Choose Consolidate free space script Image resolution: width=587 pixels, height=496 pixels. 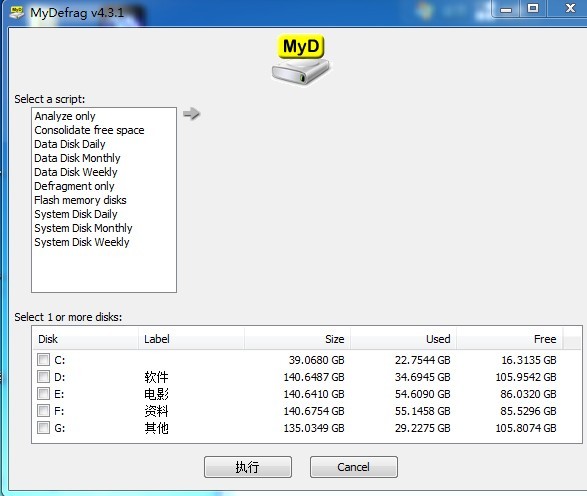click(x=89, y=130)
